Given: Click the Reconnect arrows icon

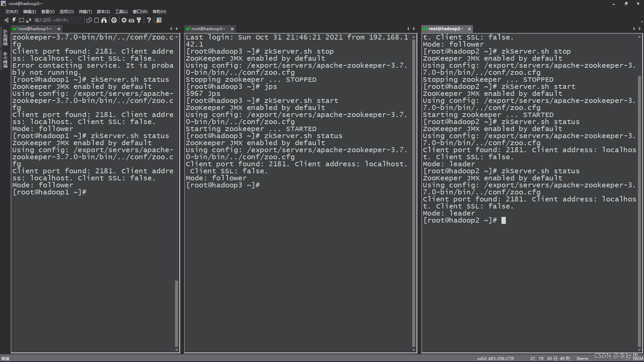Looking at the screenshot, I should [21, 20].
